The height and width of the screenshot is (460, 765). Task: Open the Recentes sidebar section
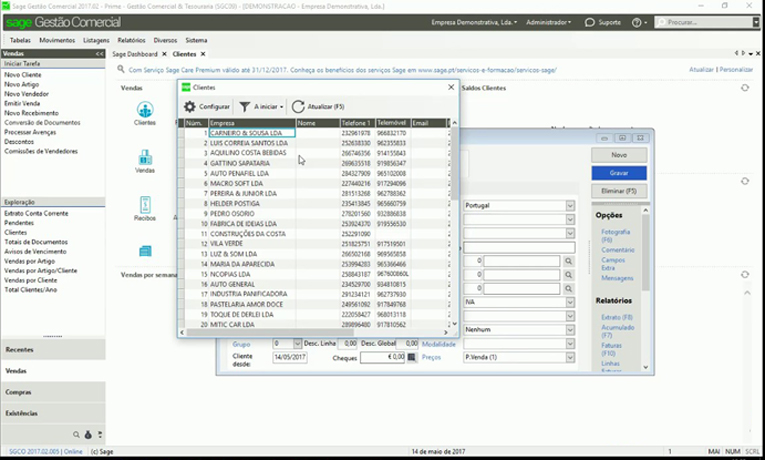tap(53, 350)
